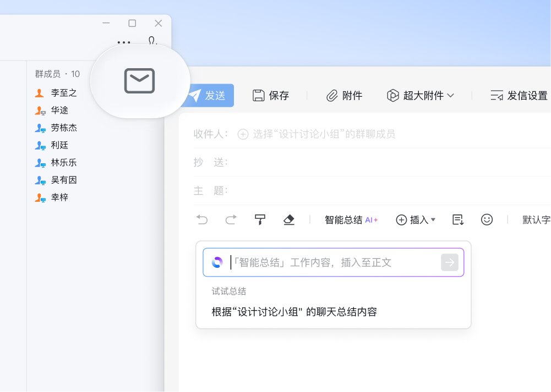Open the ellipsis more-options menu
This screenshot has height=392, width=551.
pyautogui.click(x=123, y=42)
